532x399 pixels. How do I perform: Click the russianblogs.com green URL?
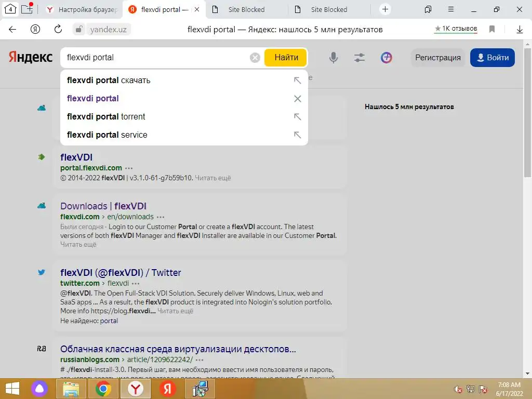coord(90,360)
